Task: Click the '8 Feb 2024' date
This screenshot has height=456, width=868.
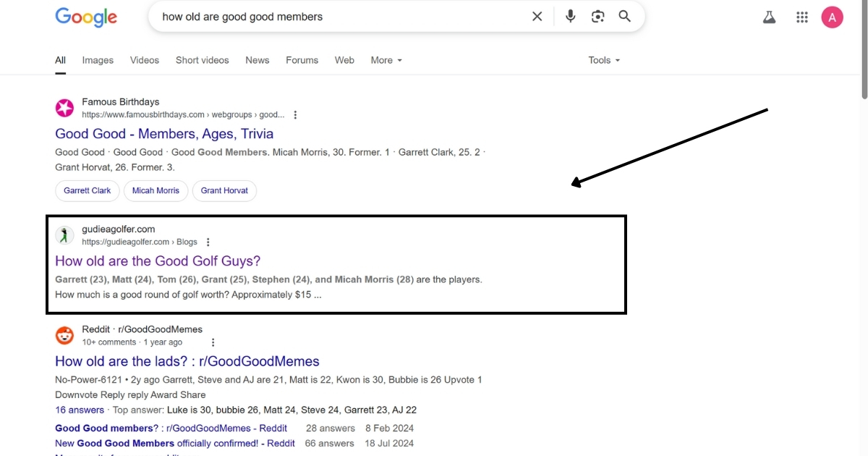Action: (389, 428)
